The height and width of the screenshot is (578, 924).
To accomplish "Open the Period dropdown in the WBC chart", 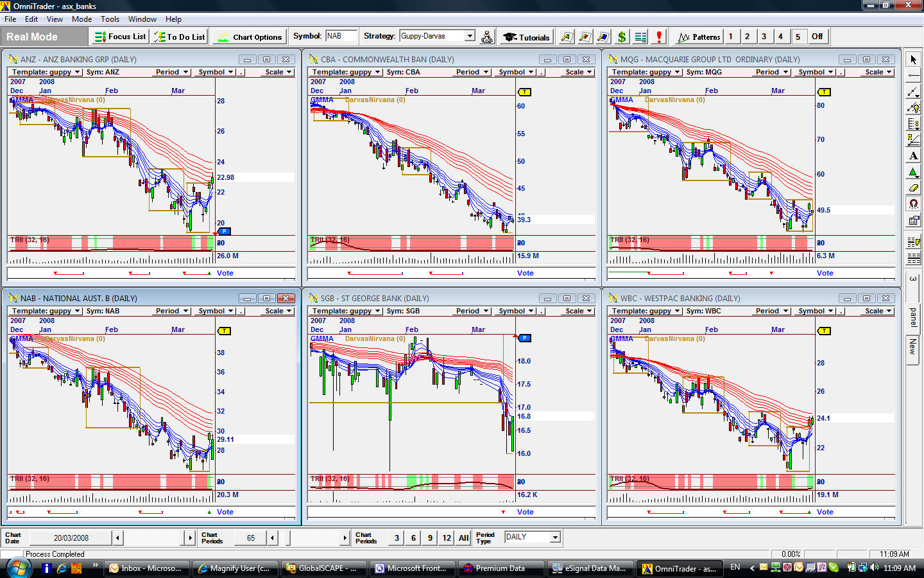I will point(772,311).
